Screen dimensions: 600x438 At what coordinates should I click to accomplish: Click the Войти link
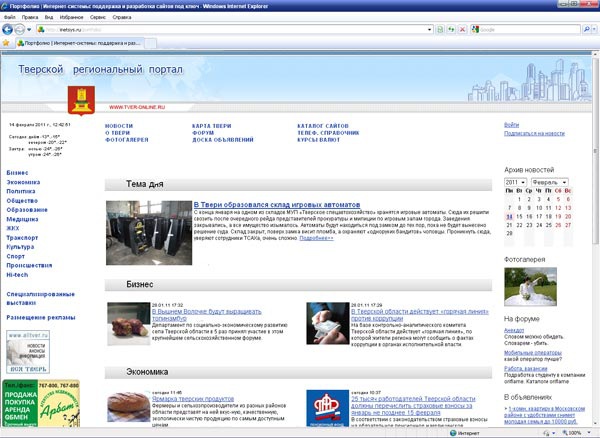tap(511, 124)
